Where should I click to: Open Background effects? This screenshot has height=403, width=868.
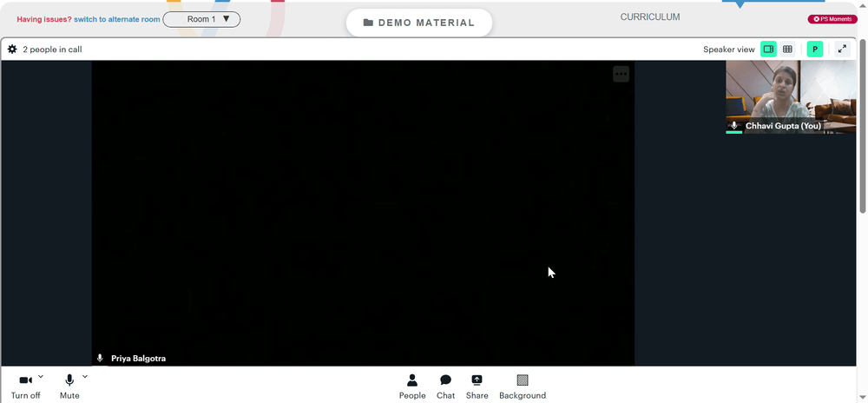pos(523,387)
